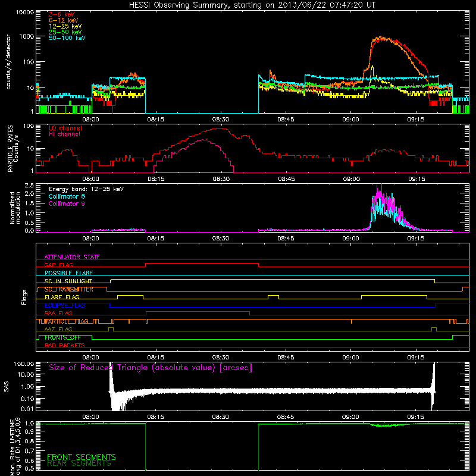Click the 08:45 tick on flags panel
The width and height of the screenshot is (476, 476).
pyautogui.click(x=286, y=358)
